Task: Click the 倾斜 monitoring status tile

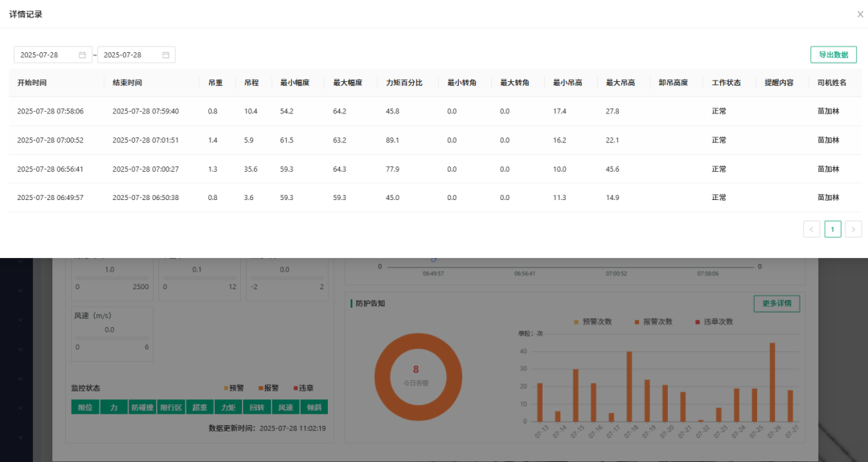Action: pyautogui.click(x=314, y=407)
